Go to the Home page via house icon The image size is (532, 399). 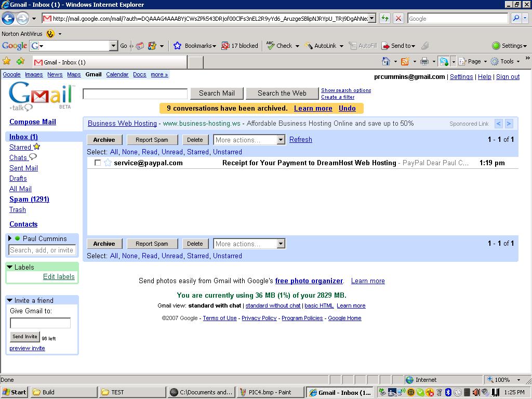[x=386, y=61]
